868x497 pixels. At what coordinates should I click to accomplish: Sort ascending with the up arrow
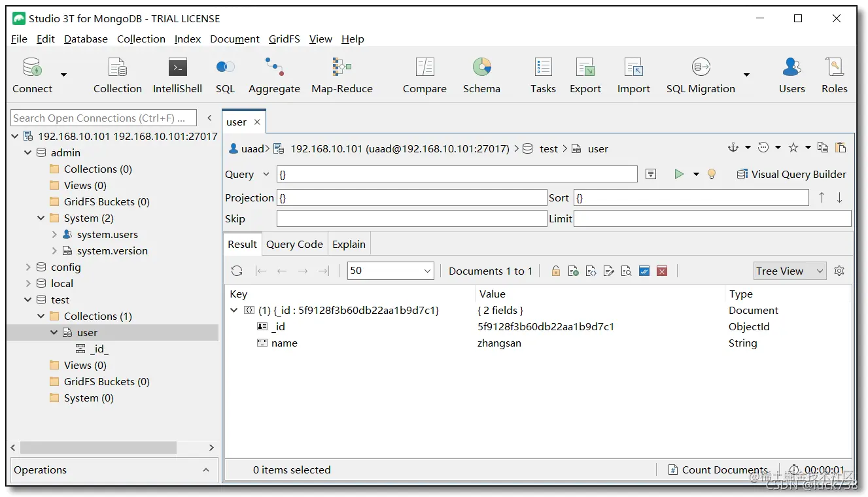click(822, 197)
